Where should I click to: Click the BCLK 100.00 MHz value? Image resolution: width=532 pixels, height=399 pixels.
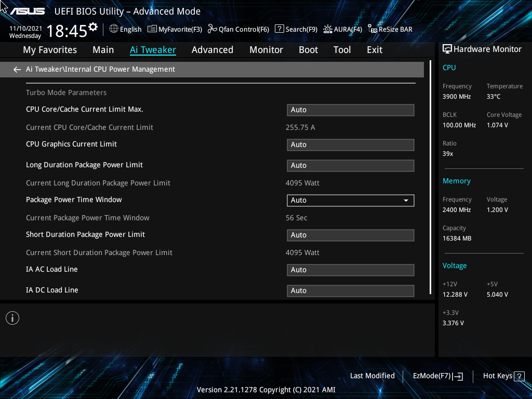459,125
